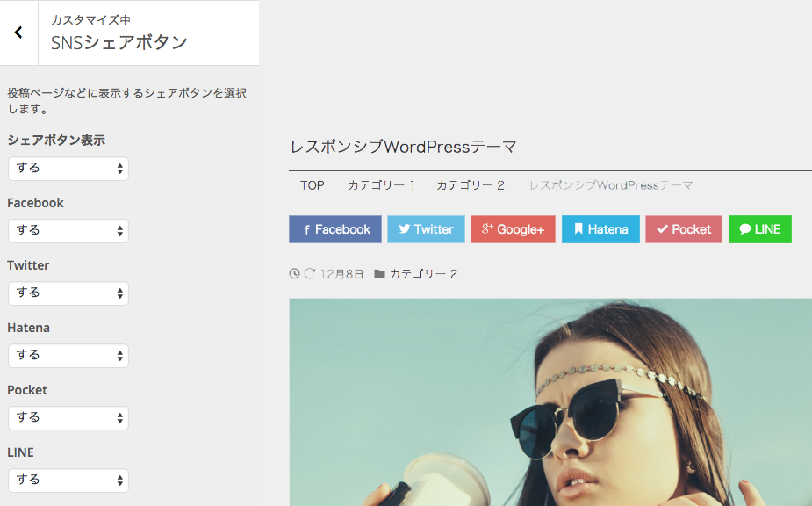Share with the pink Pocket button
This screenshot has height=506, width=812.
pyautogui.click(x=684, y=229)
